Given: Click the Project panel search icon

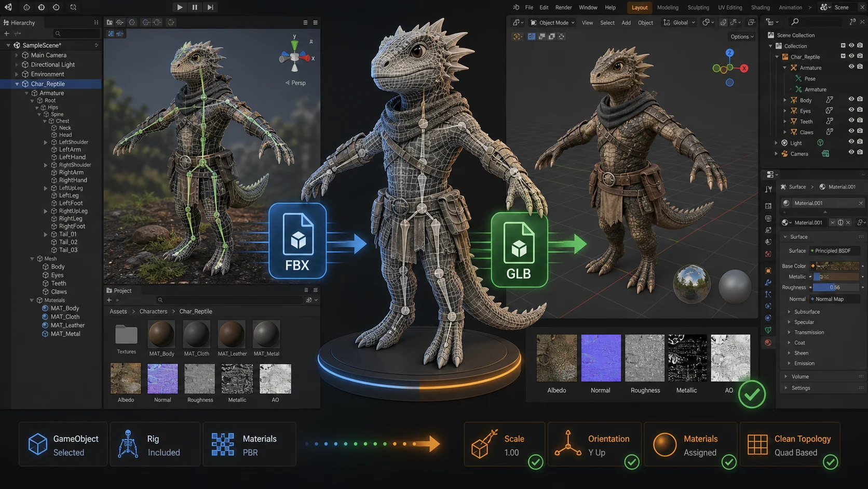Looking at the screenshot, I should tap(160, 300).
